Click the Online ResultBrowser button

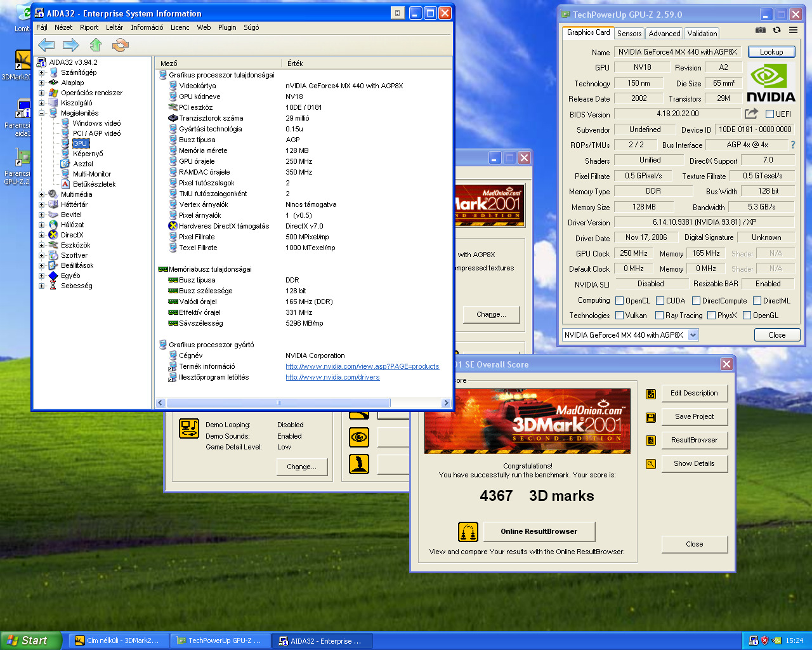(x=539, y=531)
